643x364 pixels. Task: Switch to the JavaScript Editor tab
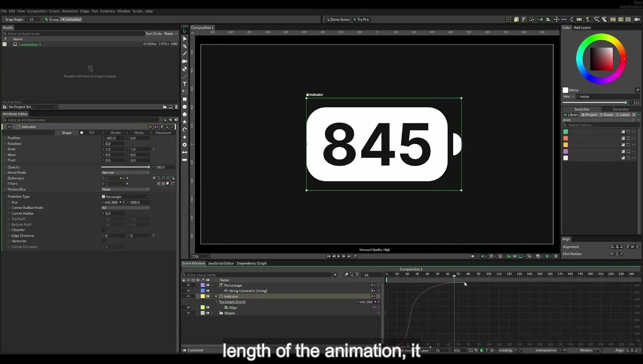[x=221, y=263]
